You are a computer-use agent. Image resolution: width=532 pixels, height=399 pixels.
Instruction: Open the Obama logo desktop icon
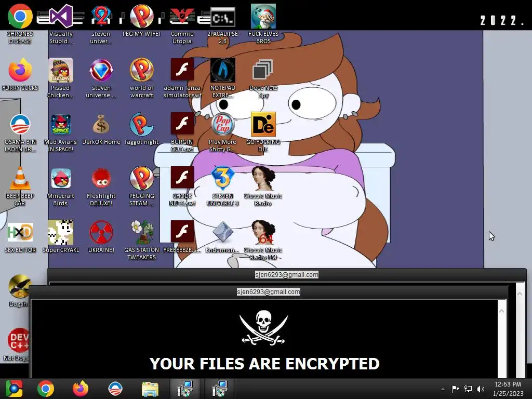pos(20,125)
